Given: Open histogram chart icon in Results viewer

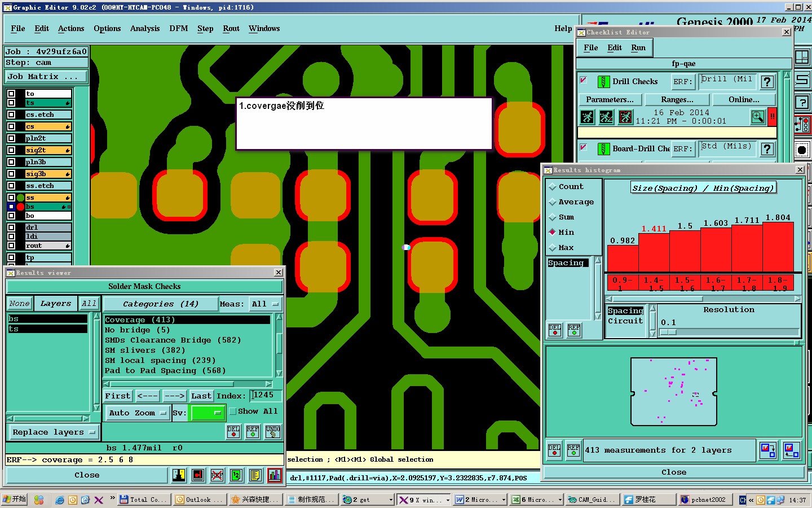Looking at the screenshot, I should pos(275,475).
